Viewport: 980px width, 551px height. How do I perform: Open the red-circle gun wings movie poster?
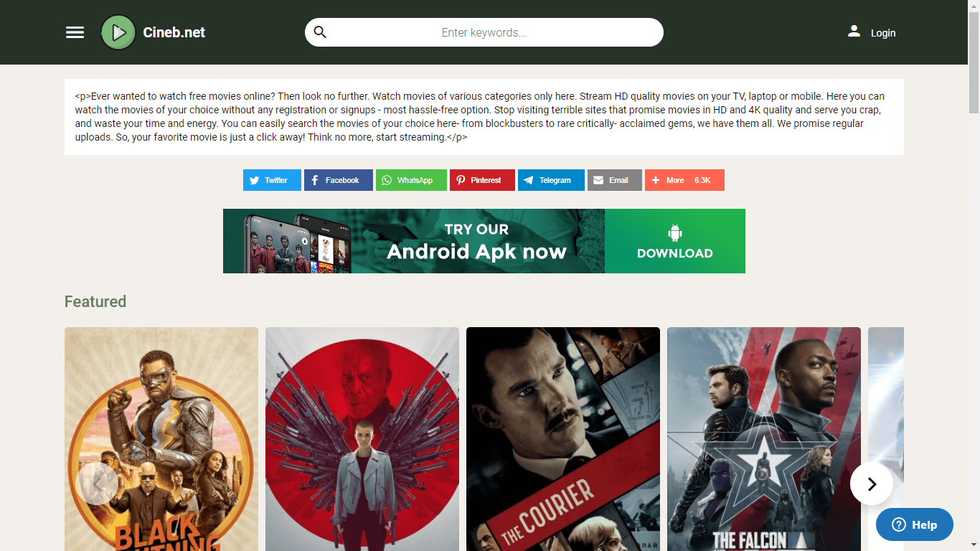click(362, 439)
